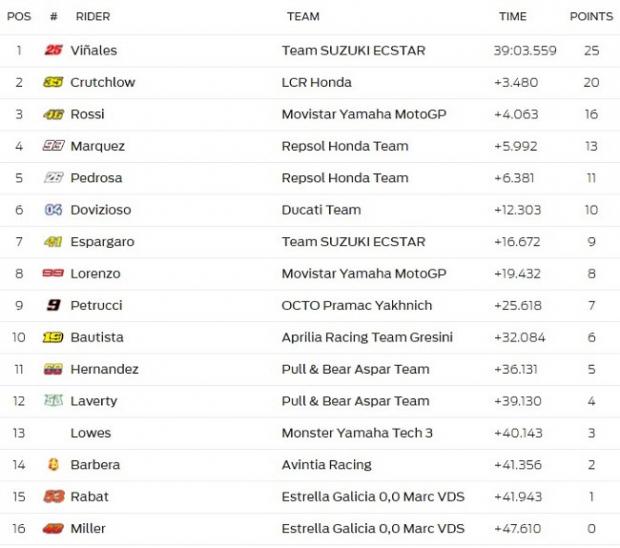Open rider name Pedrosa
The height and width of the screenshot is (548, 620).
tap(97, 178)
